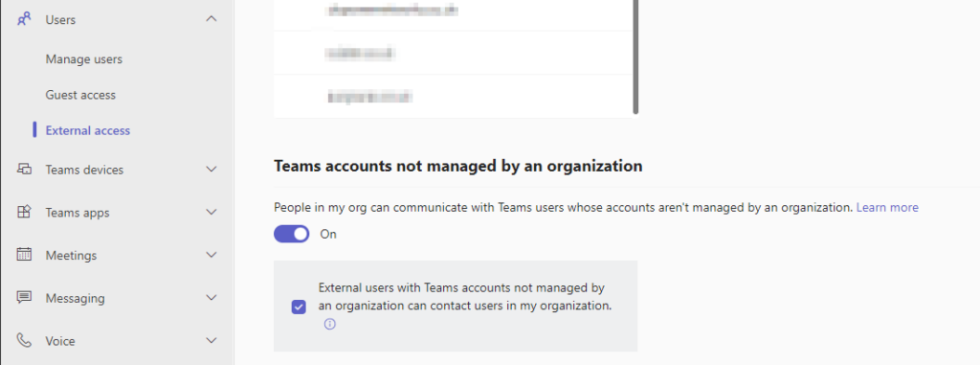Viewport: 980px width, 365px height.
Task: Click the Voice phone icon
Action: pyautogui.click(x=24, y=341)
